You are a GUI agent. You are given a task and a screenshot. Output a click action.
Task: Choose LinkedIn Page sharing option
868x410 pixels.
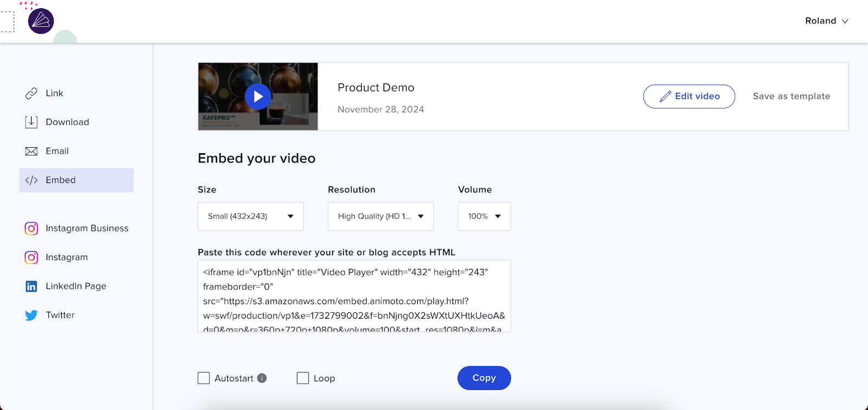tap(76, 286)
